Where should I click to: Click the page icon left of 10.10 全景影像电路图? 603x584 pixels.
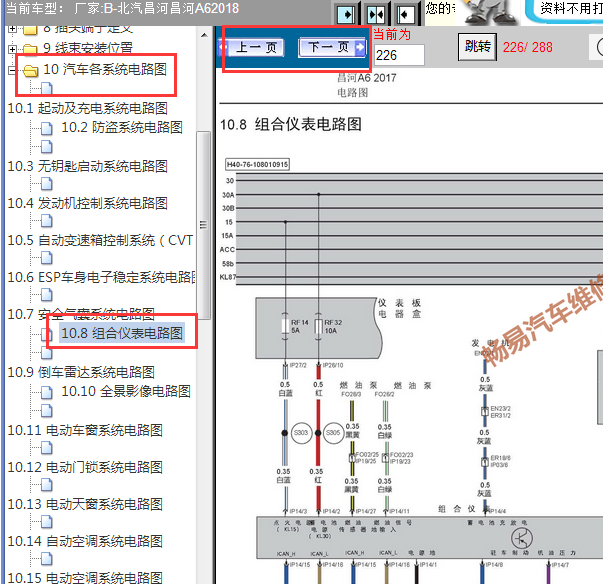point(47,392)
